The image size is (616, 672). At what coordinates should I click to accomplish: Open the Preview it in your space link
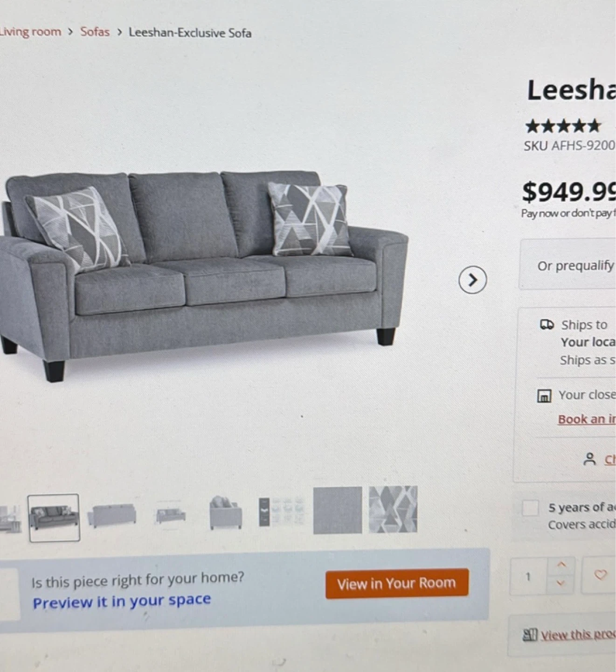(x=122, y=601)
